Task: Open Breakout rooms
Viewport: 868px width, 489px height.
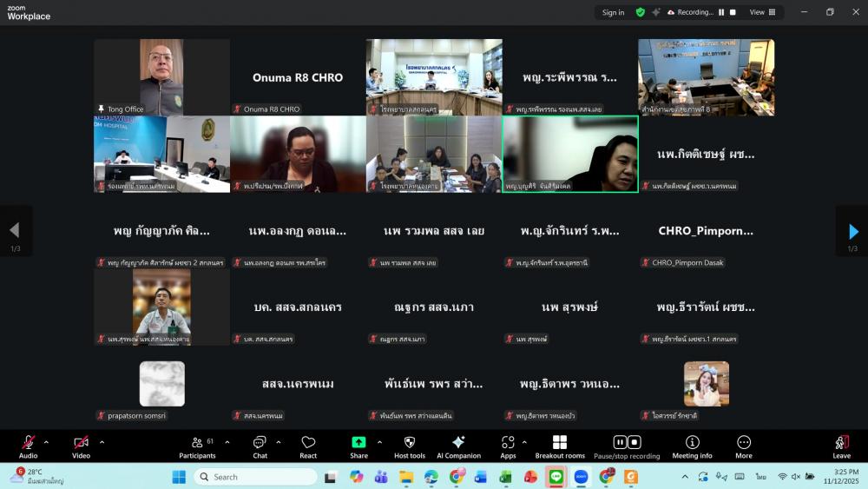Action: (560, 445)
